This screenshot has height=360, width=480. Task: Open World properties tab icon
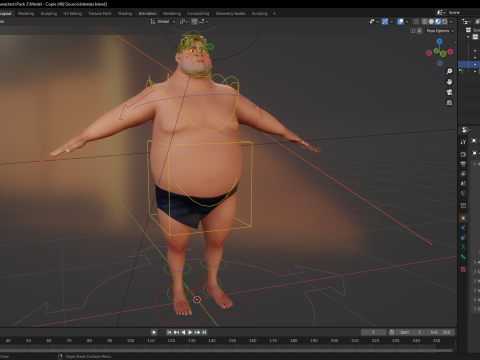point(463,193)
